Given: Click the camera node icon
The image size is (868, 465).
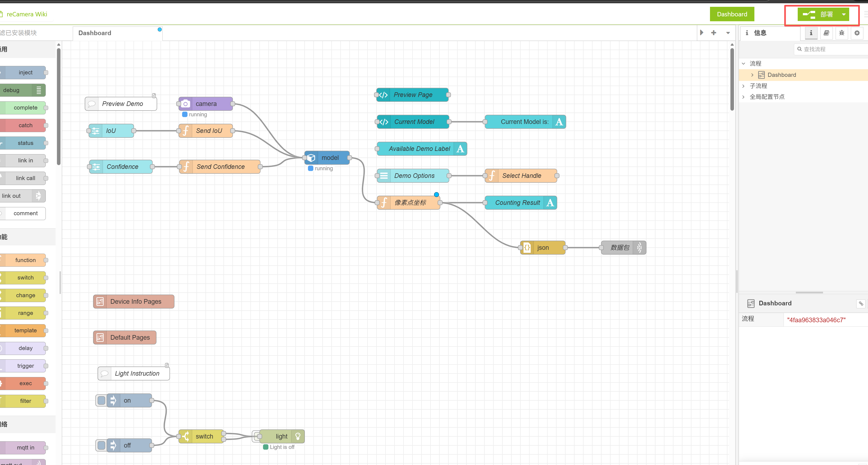Looking at the screenshot, I should (185, 104).
